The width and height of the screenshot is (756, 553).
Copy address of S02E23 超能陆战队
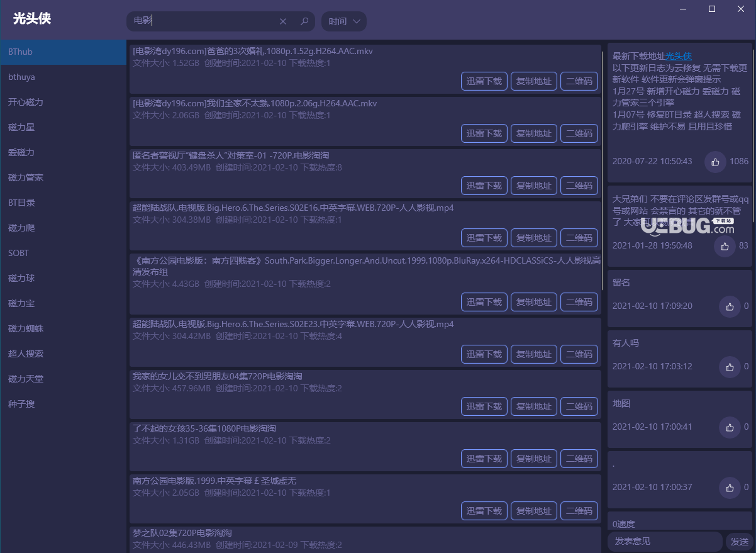534,354
